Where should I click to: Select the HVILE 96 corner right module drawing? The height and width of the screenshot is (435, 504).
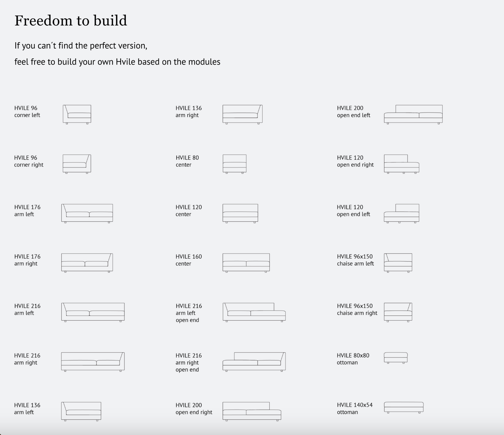77,164
